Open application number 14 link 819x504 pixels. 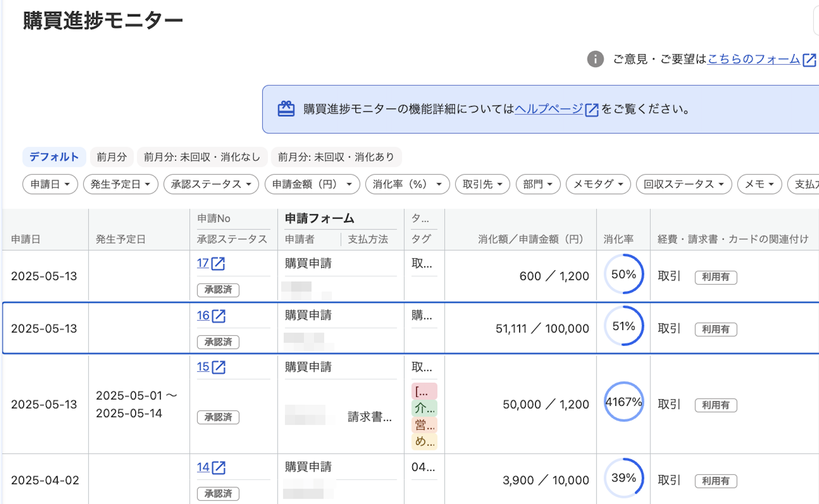click(203, 467)
